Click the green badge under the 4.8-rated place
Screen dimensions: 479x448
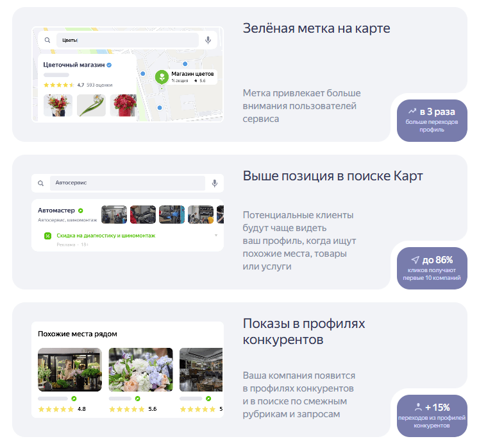[x=74, y=399]
